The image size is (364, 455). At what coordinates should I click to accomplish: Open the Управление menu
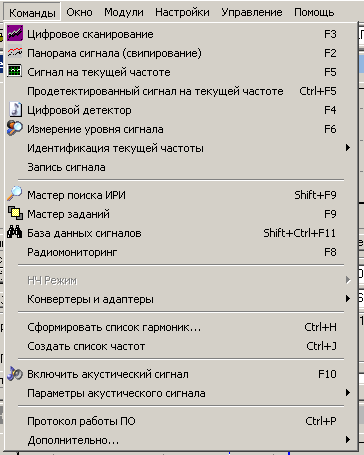[252, 12]
